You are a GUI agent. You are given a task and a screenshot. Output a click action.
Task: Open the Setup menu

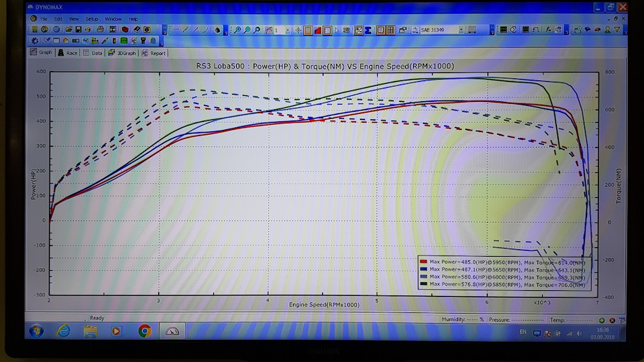(92, 19)
